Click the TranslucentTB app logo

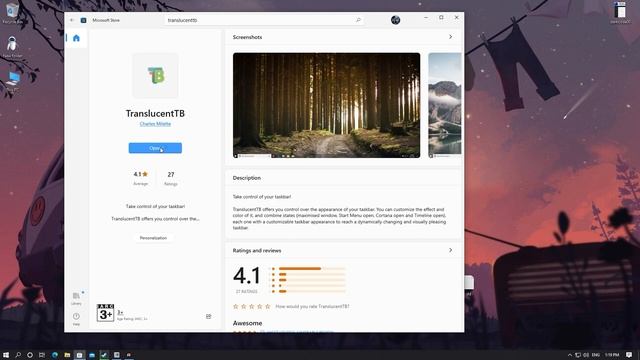[x=156, y=76]
